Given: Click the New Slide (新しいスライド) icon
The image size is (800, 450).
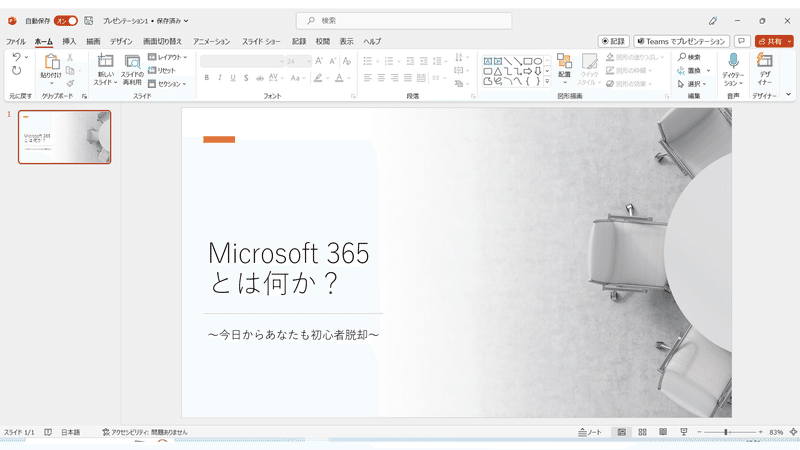Looking at the screenshot, I should 106,61.
